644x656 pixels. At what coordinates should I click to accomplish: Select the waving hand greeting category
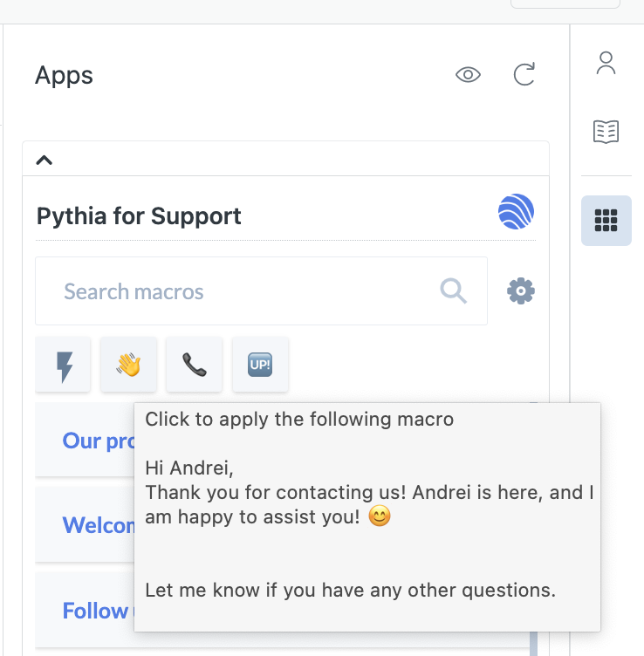tap(128, 366)
